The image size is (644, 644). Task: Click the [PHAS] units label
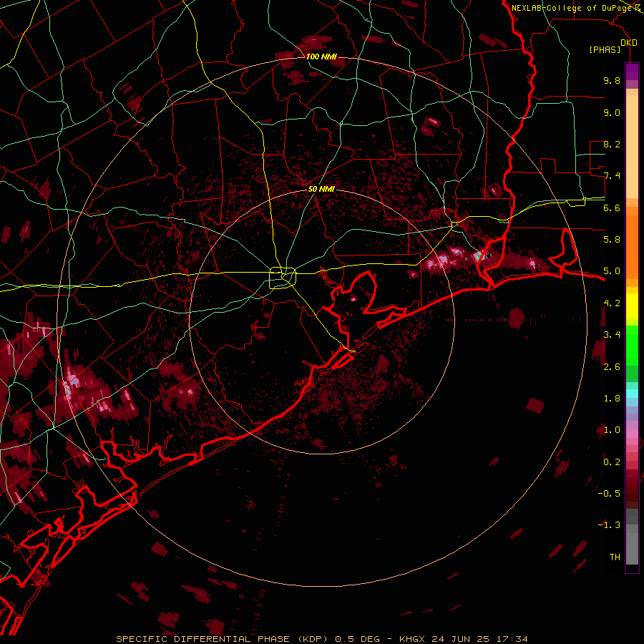[x=605, y=50]
